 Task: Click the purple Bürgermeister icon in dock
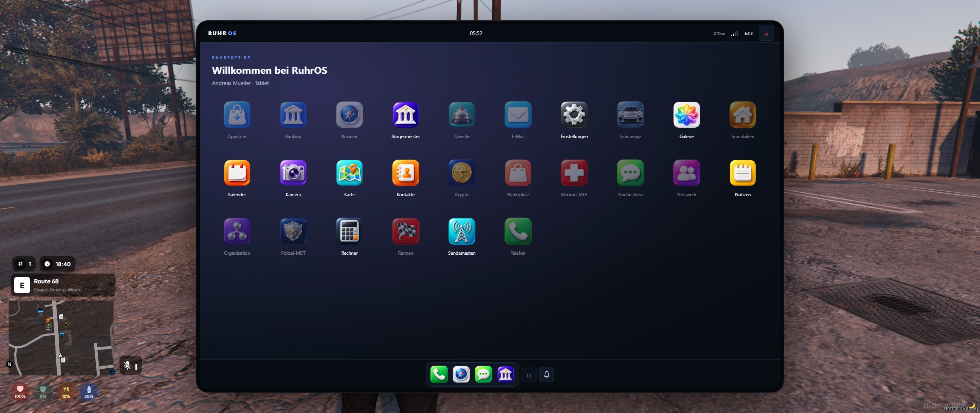pos(506,374)
